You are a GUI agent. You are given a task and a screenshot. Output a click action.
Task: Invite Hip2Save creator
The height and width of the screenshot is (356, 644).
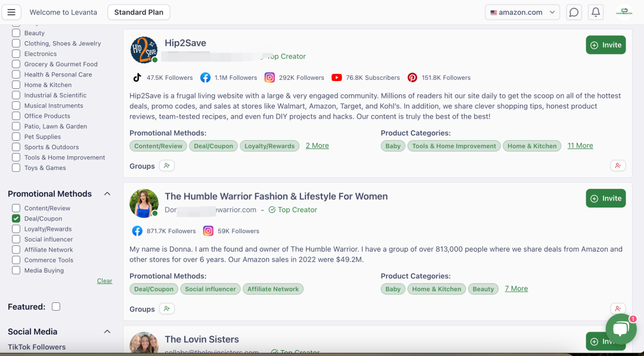(606, 45)
